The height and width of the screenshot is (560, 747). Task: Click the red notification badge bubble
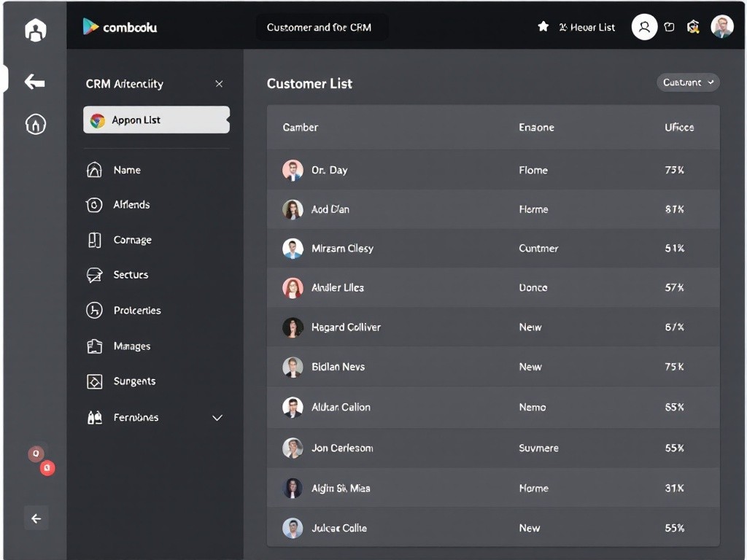[47, 468]
